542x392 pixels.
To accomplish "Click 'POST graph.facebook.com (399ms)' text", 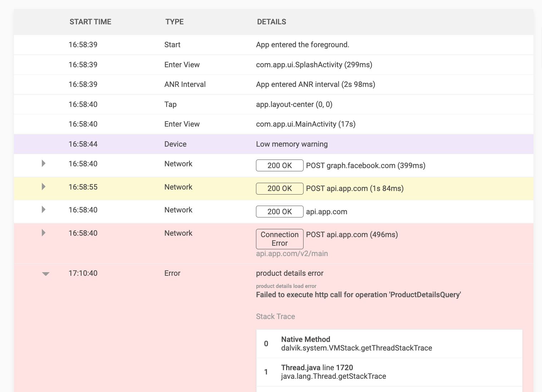I will pyautogui.click(x=366, y=166).
